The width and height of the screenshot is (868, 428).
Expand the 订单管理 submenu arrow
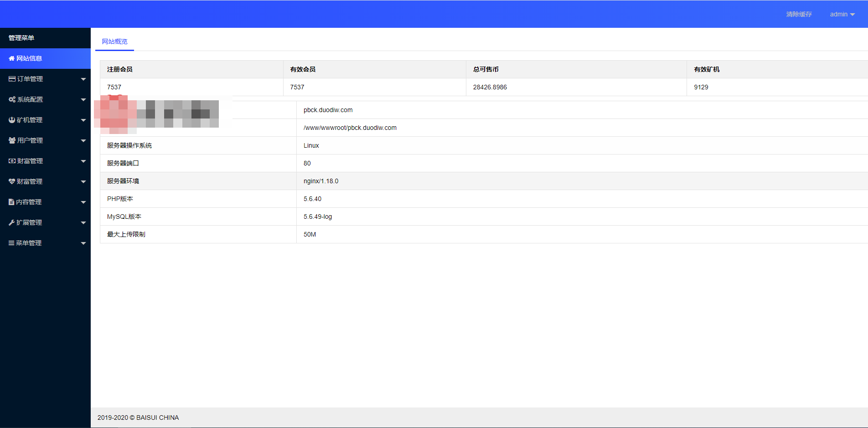coord(83,79)
